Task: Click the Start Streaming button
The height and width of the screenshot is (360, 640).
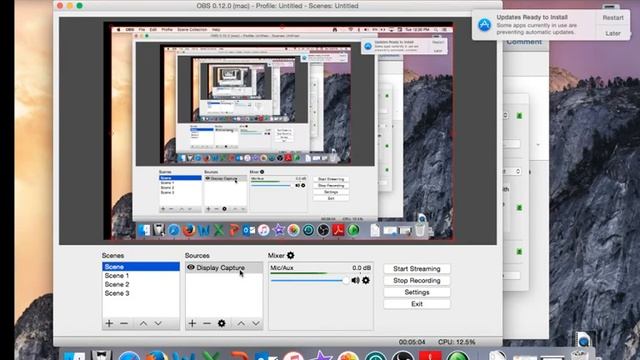Action: pos(417,269)
